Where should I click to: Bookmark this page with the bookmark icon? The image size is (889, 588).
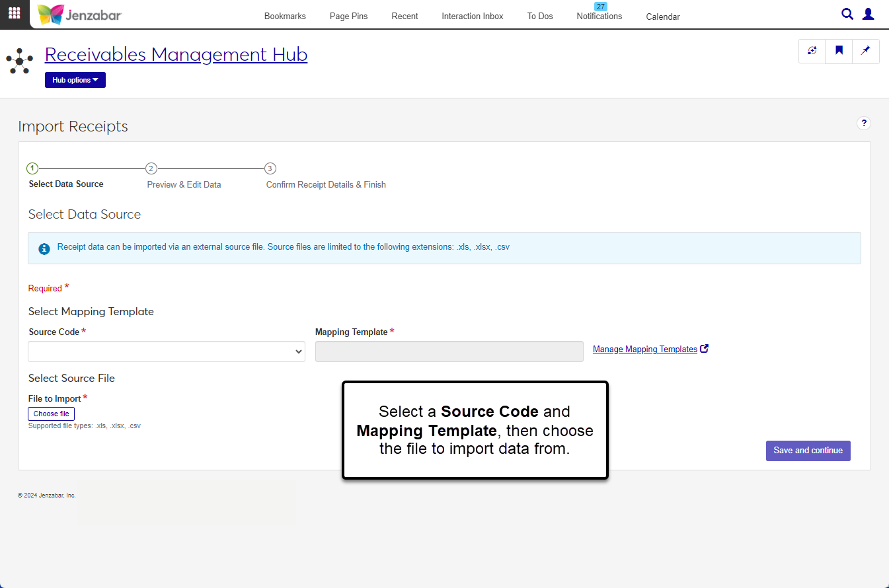(839, 51)
